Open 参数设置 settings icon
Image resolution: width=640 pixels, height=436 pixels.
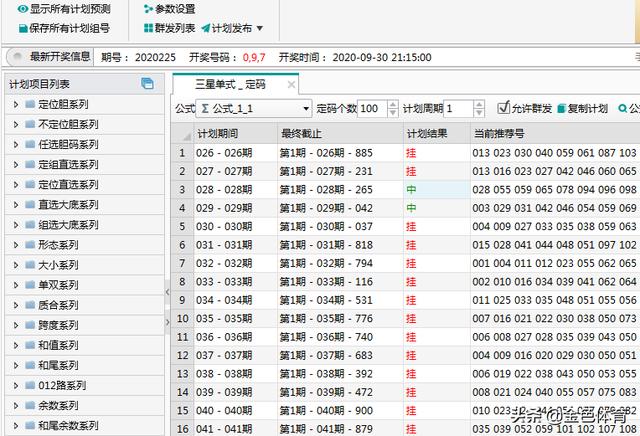(x=148, y=9)
